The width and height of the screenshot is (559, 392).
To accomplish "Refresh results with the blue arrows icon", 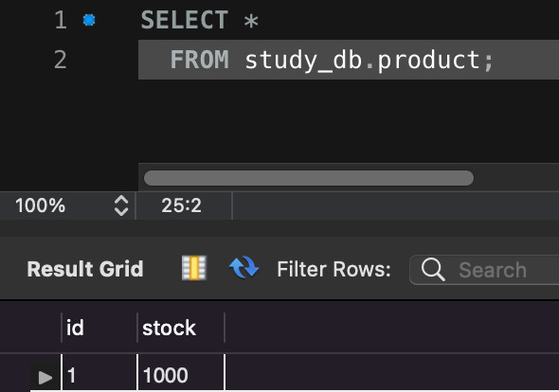I will click(243, 268).
